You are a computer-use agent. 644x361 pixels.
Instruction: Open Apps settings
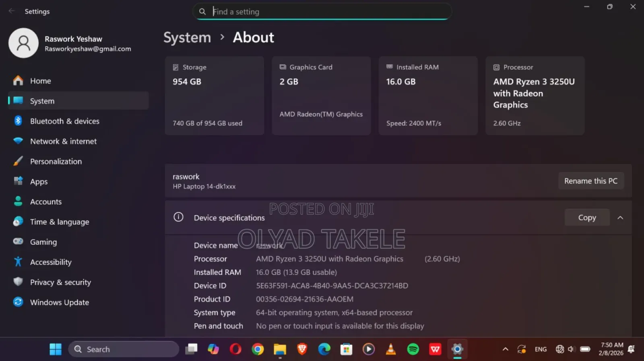(78, 181)
